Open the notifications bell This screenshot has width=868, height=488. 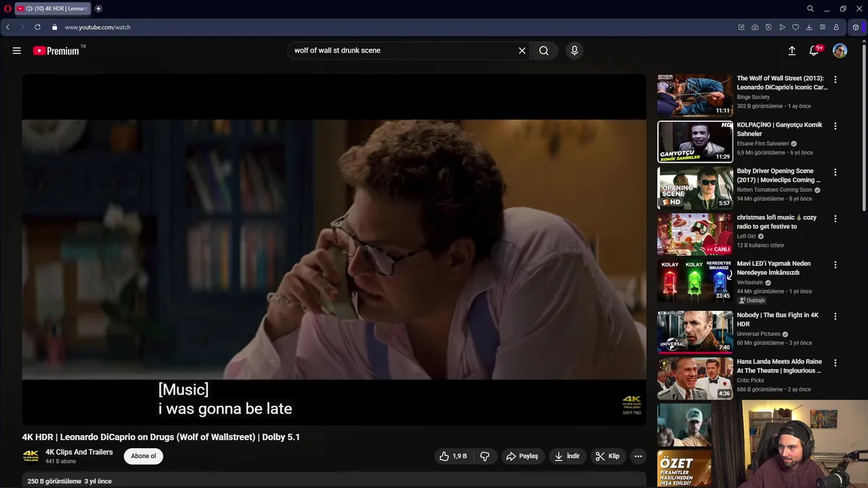(x=814, y=51)
